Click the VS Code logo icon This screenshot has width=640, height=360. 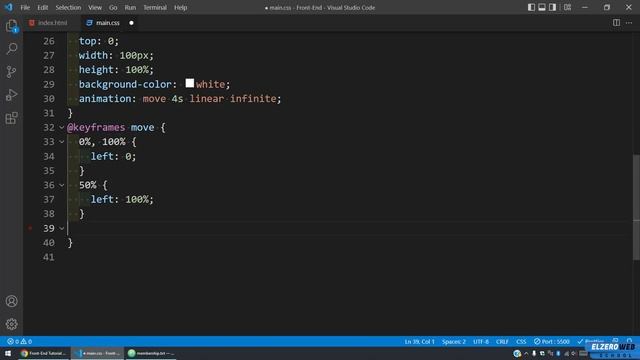point(8,7)
